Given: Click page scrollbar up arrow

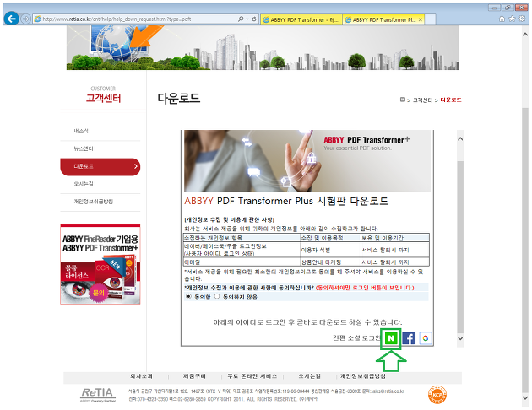Looking at the screenshot, I should (x=525, y=35).
